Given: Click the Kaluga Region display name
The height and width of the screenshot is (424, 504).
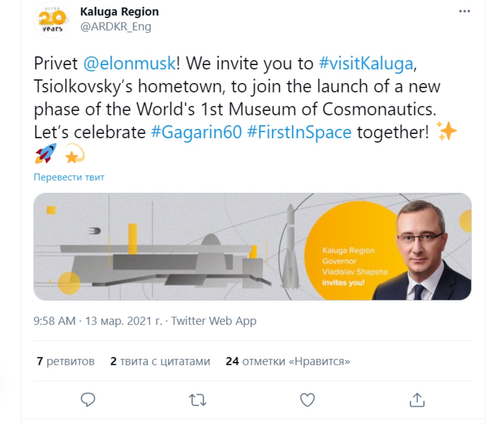Looking at the screenshot, I should tap(119, 12).
